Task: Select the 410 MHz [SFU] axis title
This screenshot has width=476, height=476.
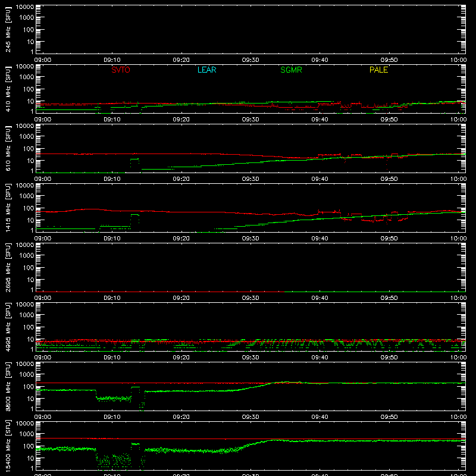Action: [8, 89]
